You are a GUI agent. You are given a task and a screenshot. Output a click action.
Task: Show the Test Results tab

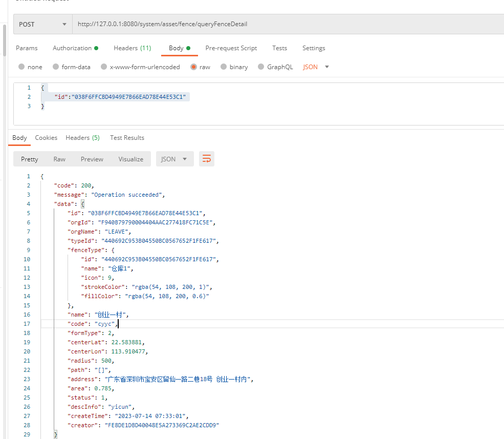click(x=127, y=138)
